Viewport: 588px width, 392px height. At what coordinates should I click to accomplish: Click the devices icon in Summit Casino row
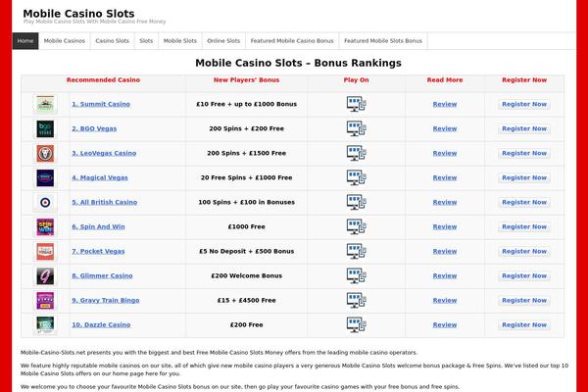(x=357, y=104)
